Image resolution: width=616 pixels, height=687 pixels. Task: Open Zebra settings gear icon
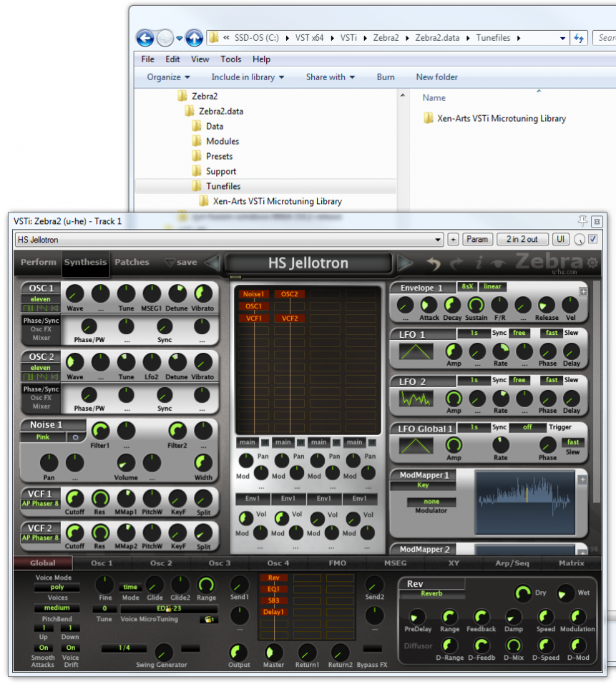(592, 263)
